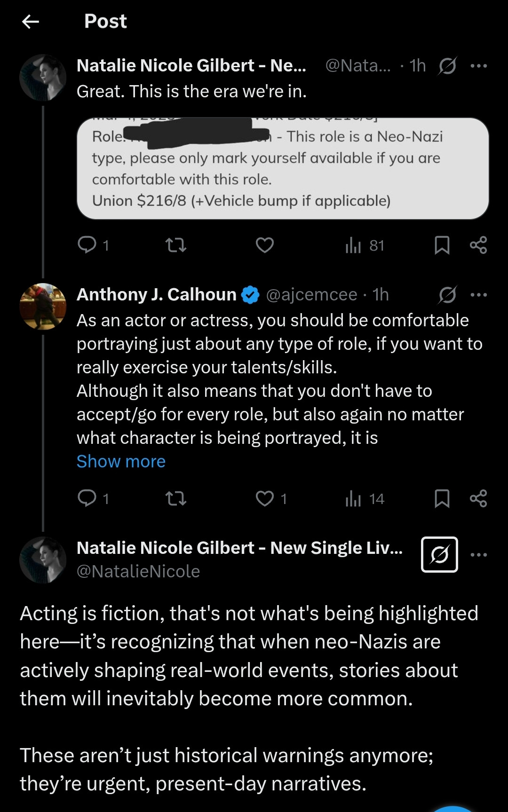Open Anthony J. Calhoun's profile picture
The width and height of the screenshot is (508, 812).
(43, 307)
